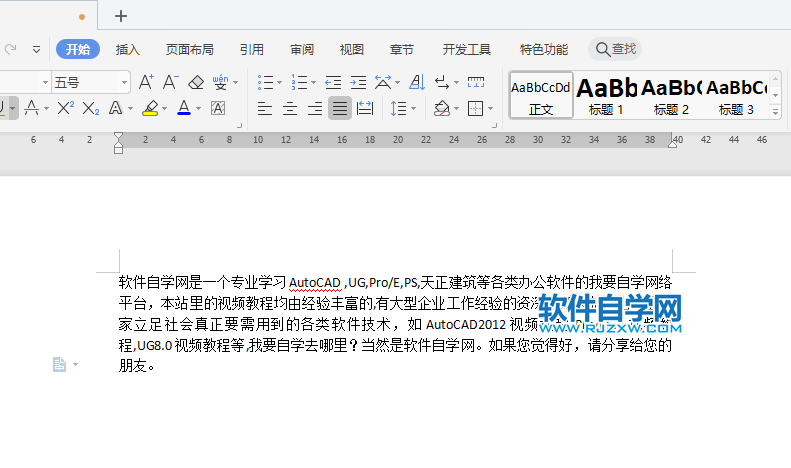Add new document tab with plus
Viewport: 791px width, 468px height.
pos(121,16)
